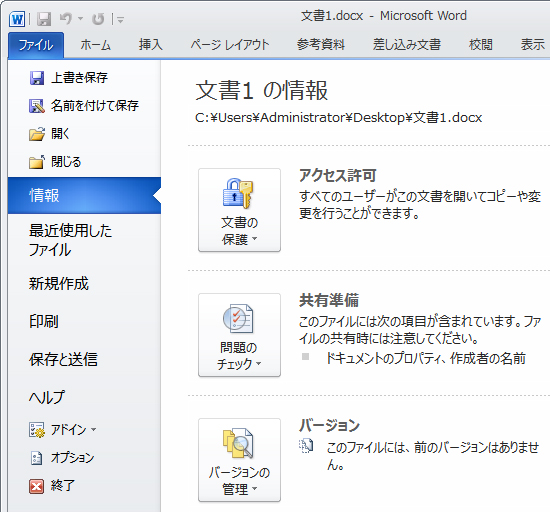Click the Save icon in quick access toolbar
Image resolution: width=550 pixels, height=512 pixels.
click(44, 19)
